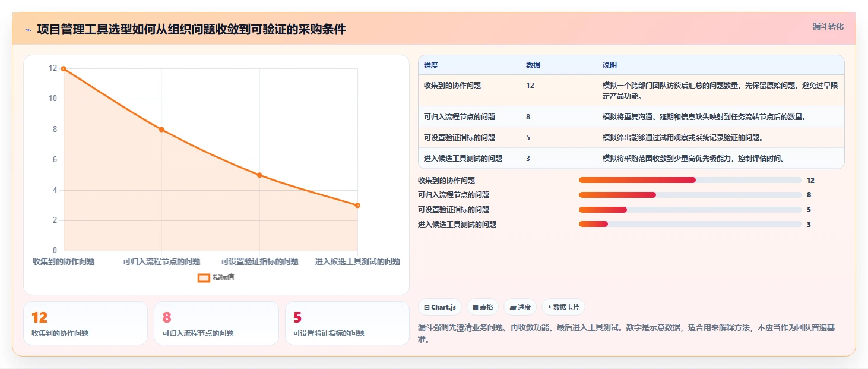The width and height of the screenshot is (868, 369).
Task: Click the value 3 after the last progress bar
Action: [809, 225]
